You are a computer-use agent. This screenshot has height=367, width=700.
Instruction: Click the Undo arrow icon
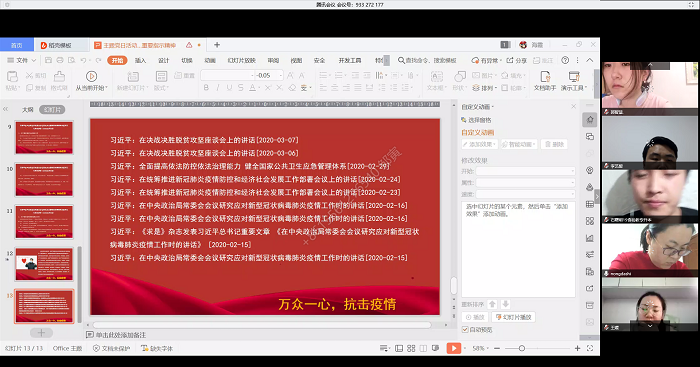click(83, 60)
